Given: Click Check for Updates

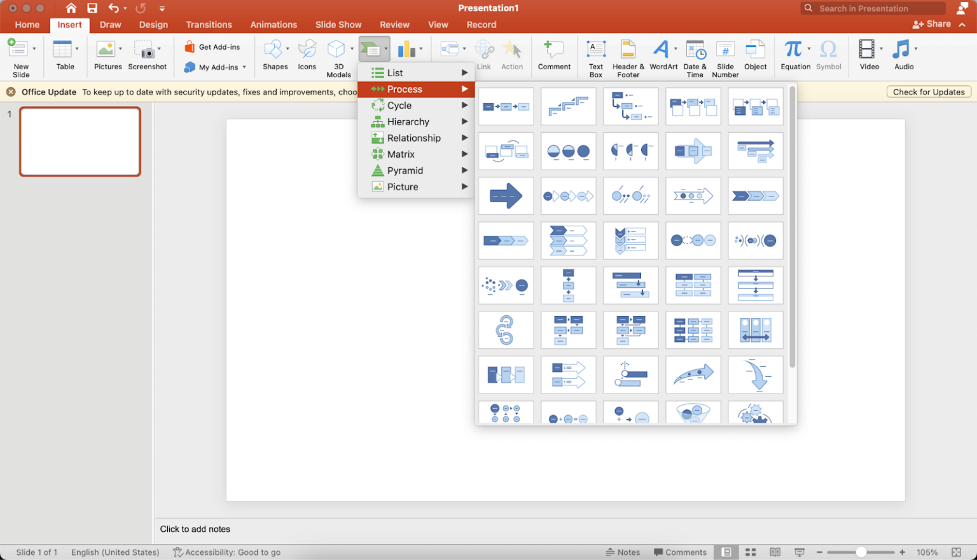Looking at the screenshot, I should point(928,92).
